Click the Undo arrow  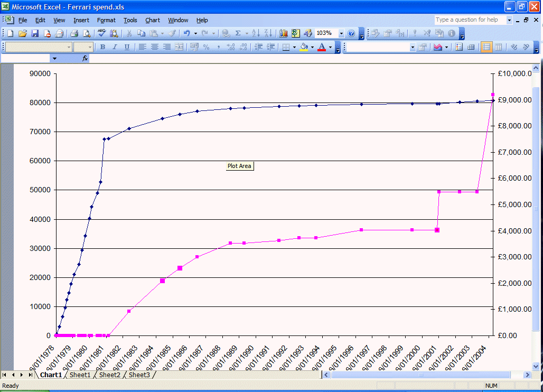187,33
